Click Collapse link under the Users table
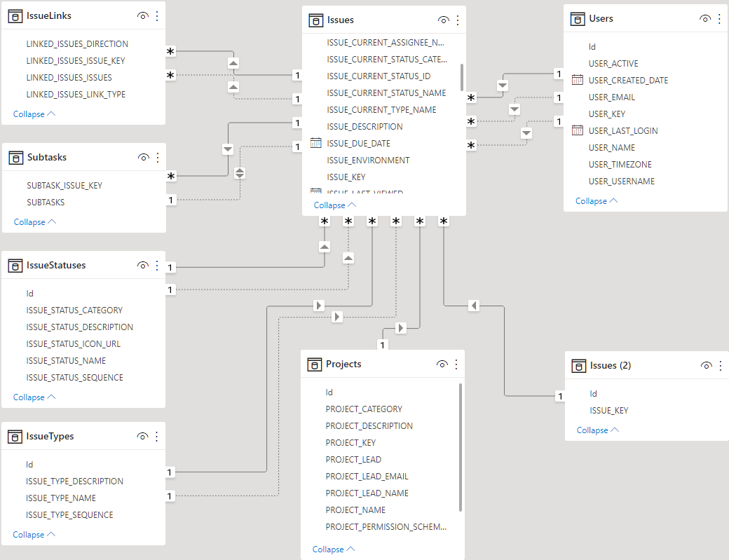 (x=596, y=201)
